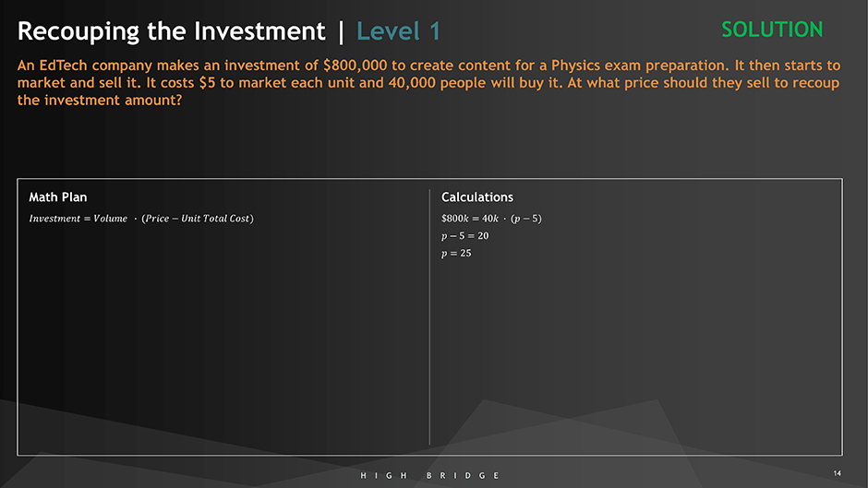
Task: Click "Price" inside the formula parentheses
Action: point(158,219)
